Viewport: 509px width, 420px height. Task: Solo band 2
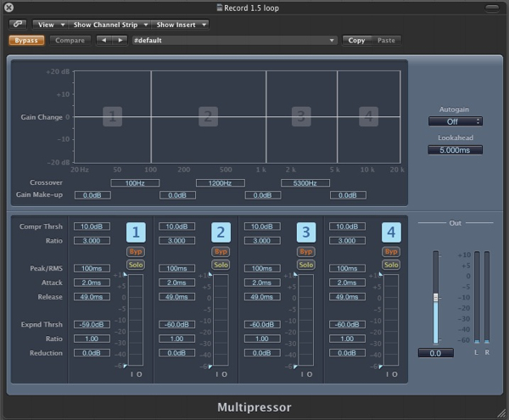pos(221,265)
